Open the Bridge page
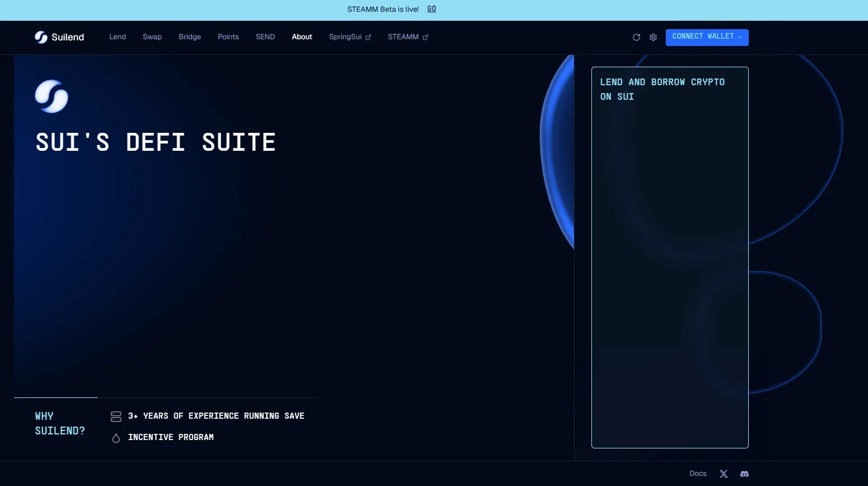 click(x=190, y=37)
